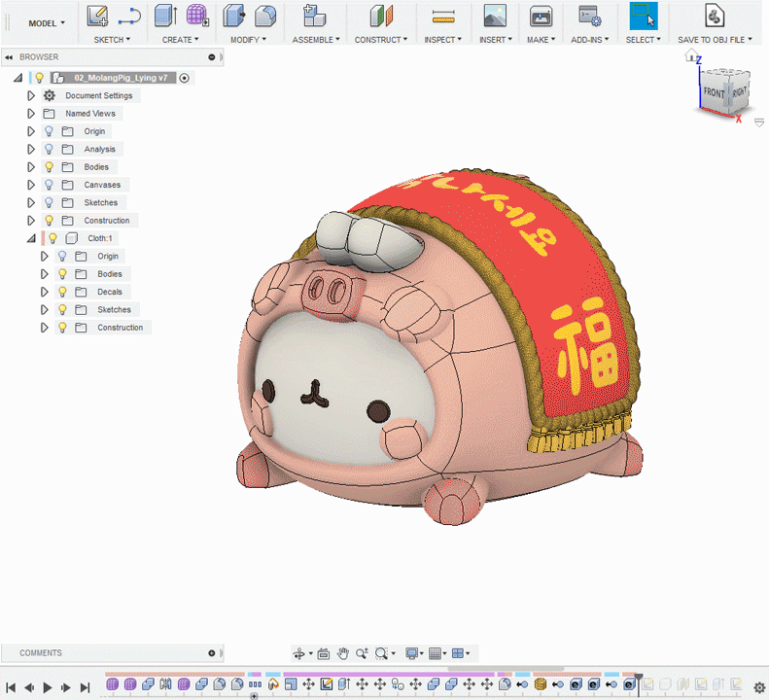The image size is (769, 700).
Task: Hide the Decals folder via lightbulb
Action: pos(62,292)
